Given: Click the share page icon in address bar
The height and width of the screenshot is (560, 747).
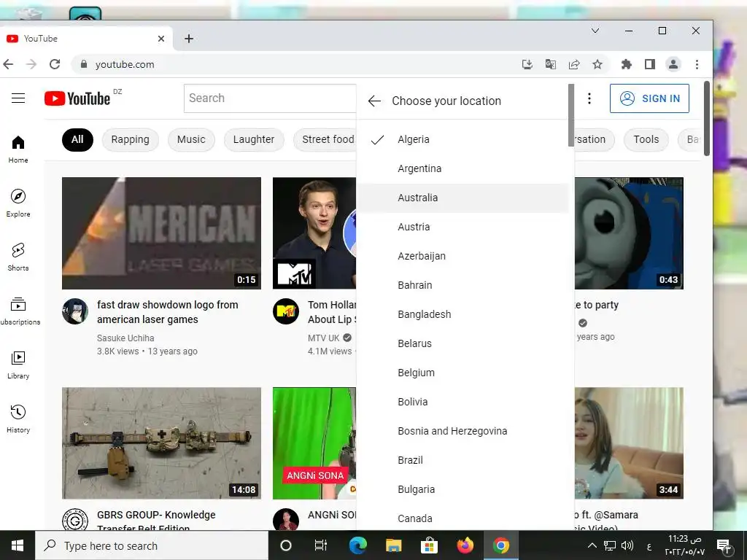Looking at the screenshot, I should click(574, 64).
